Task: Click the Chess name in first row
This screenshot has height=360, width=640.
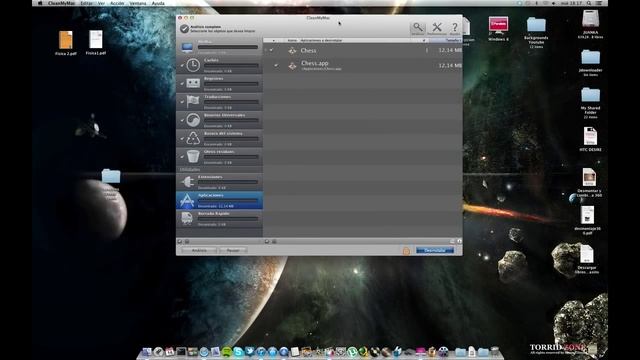Action: pyautogui.click(x=308, y=51)
